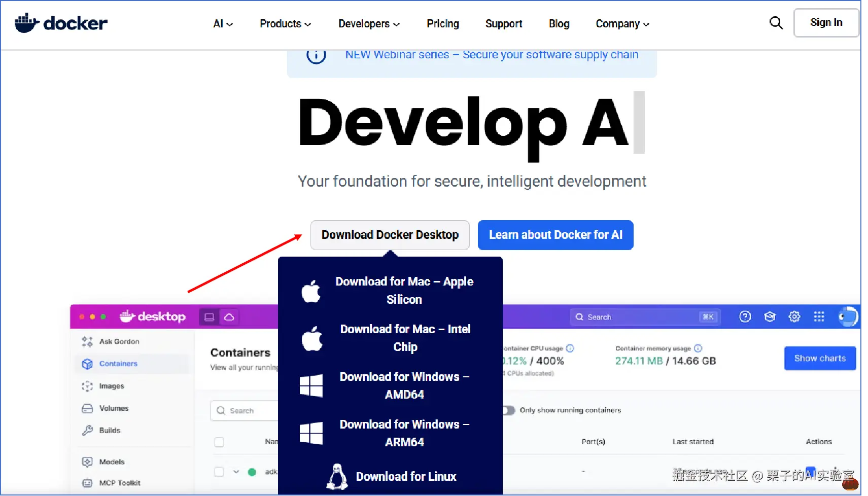Viewport: 868px width, 496px height.
Task: Click the Docker Desktop whale logo
Action: [153, 316]
